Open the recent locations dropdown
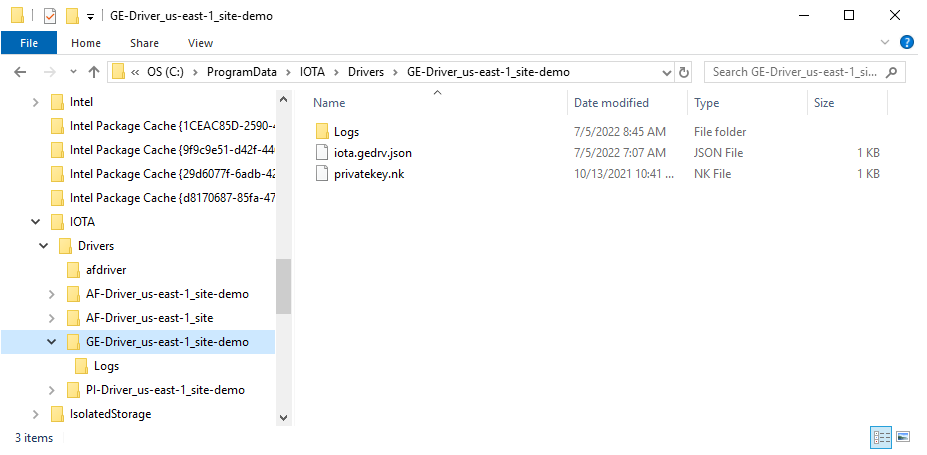 coord(73,72)
